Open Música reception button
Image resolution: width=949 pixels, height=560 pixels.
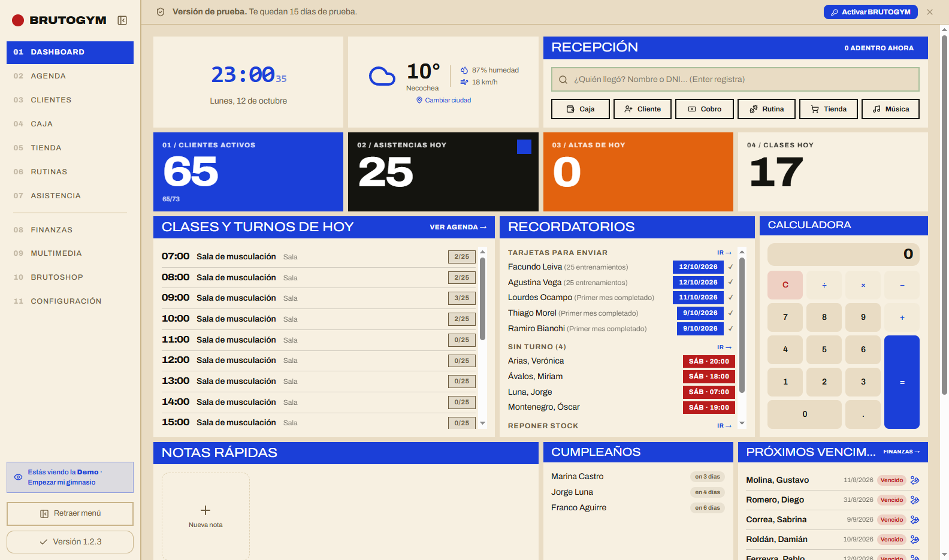(890, 109)
